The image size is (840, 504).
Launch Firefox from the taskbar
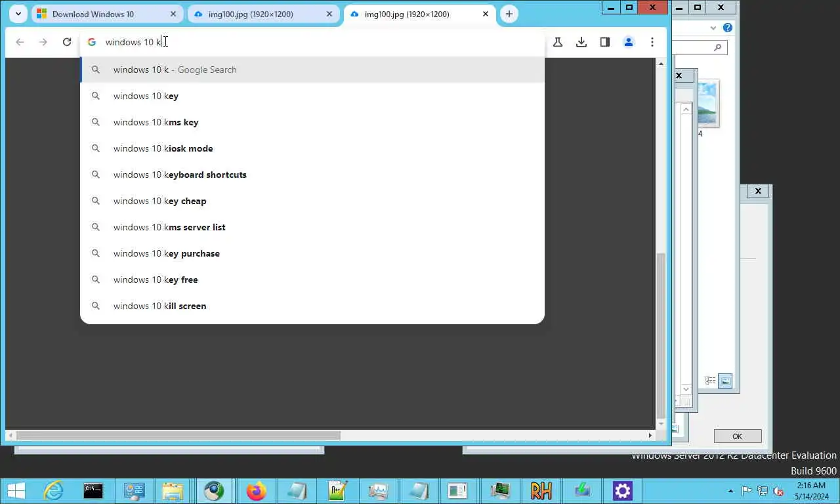pyautogui.click(x=256, y=491)
